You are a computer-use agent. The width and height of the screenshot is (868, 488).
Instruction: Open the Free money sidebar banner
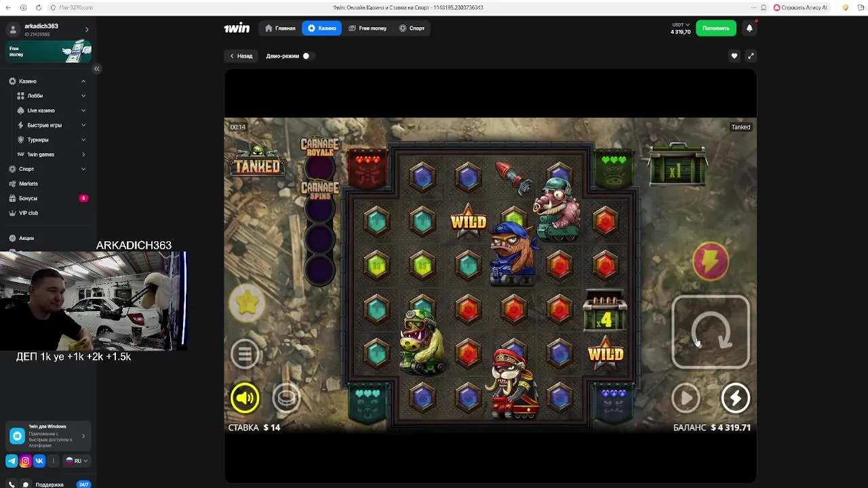pos(48,52)
